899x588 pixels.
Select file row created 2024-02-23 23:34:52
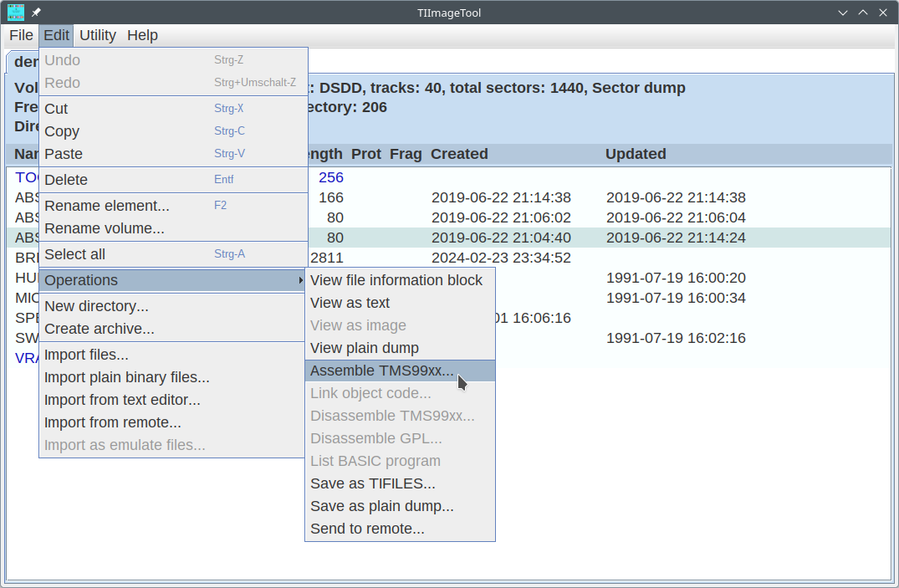pyautogui.click(x=501, y=258)
